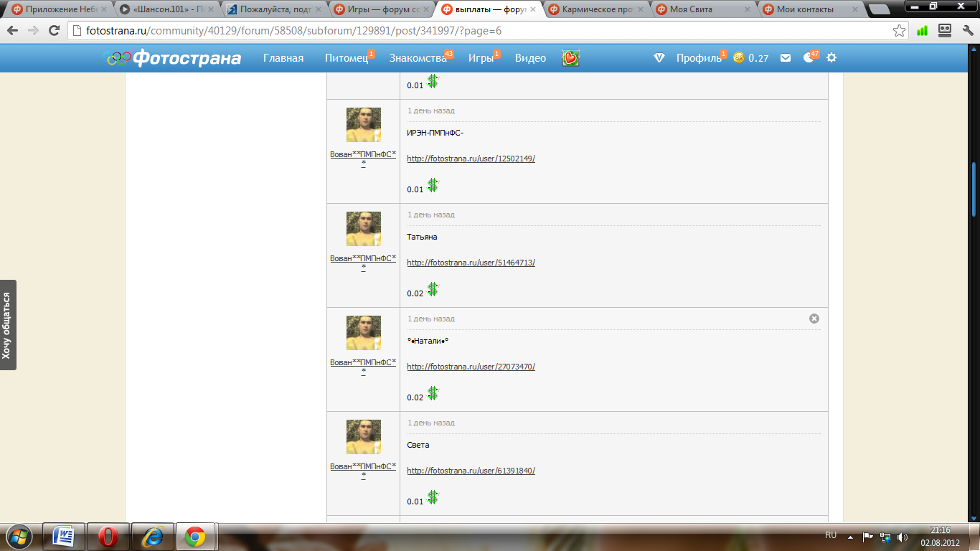Click RU language indicator in tray
980x551 pixels.
click(831, 535)
